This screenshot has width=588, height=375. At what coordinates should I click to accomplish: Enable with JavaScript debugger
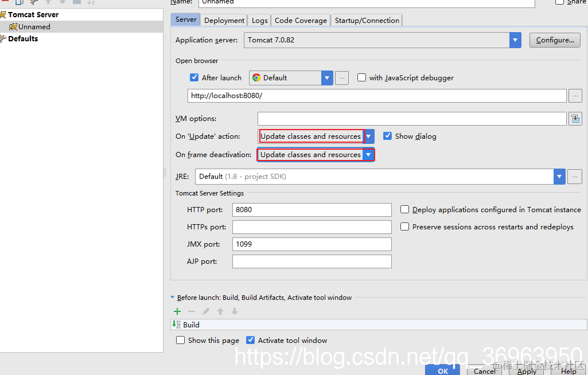pos(361,77)
